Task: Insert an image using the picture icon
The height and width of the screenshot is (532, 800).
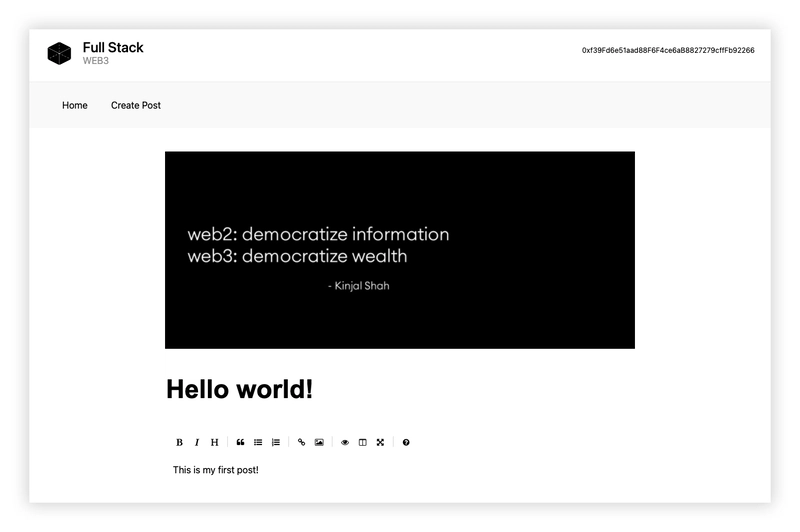Action: (319, 442)
